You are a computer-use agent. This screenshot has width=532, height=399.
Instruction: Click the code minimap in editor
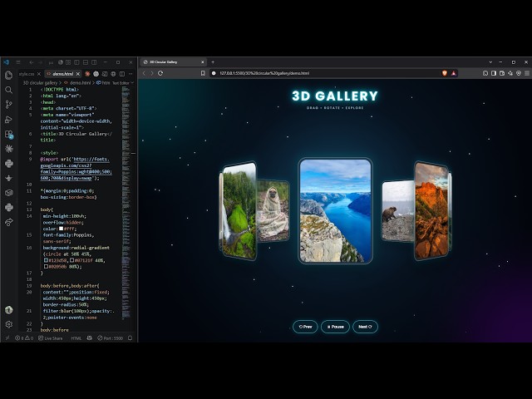pos(126,202)
